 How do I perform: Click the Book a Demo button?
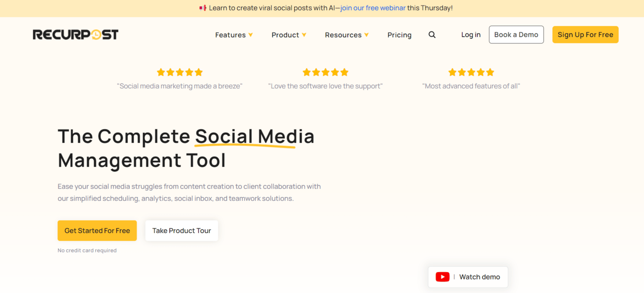click(516, 35)
